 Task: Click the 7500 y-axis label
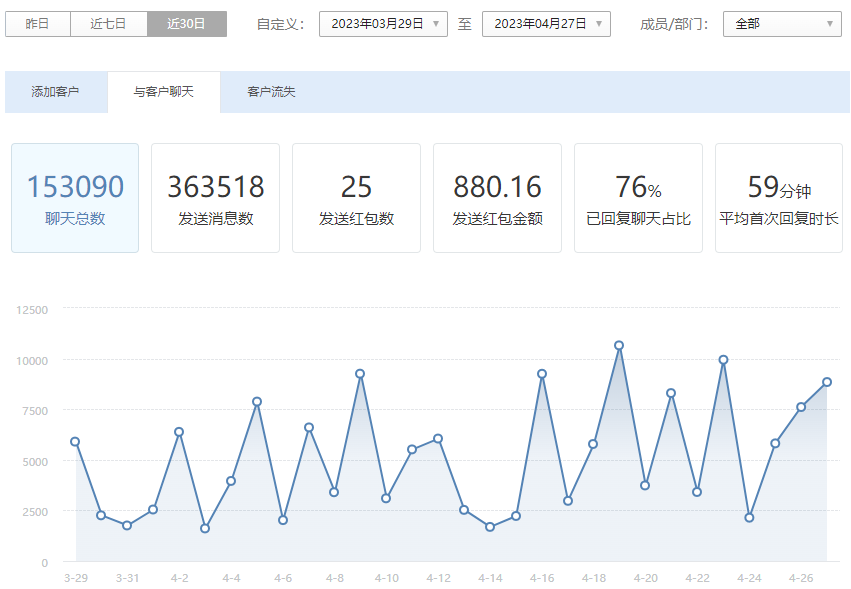click(x=35, y=411)
